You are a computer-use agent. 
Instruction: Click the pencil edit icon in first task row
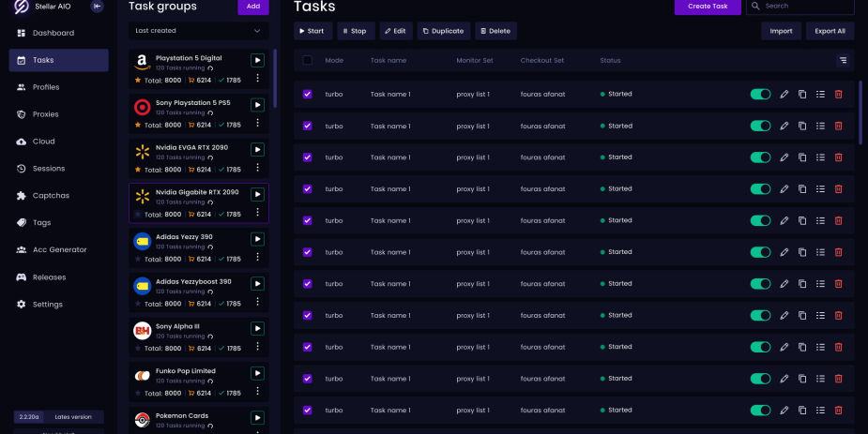784,94
